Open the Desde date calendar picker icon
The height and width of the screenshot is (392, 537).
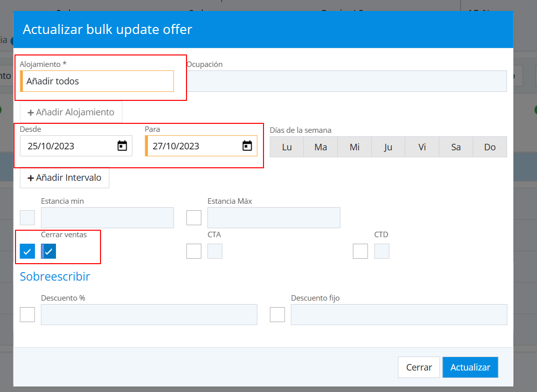pyautogui.click(x=122, y=146)
